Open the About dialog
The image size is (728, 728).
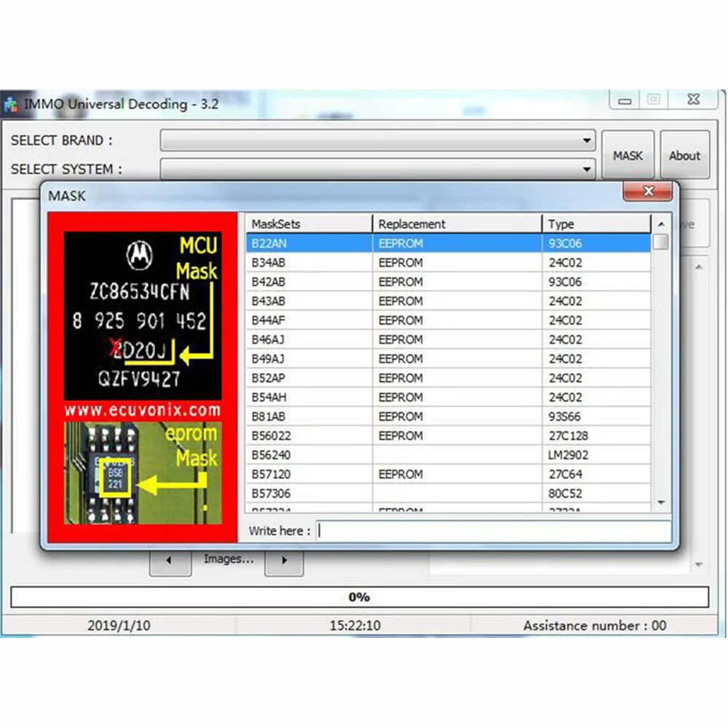click(x=684, y=155)
